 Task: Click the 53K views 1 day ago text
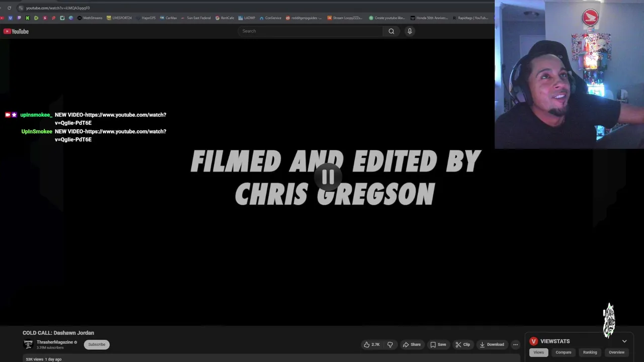tap(44, 359)
